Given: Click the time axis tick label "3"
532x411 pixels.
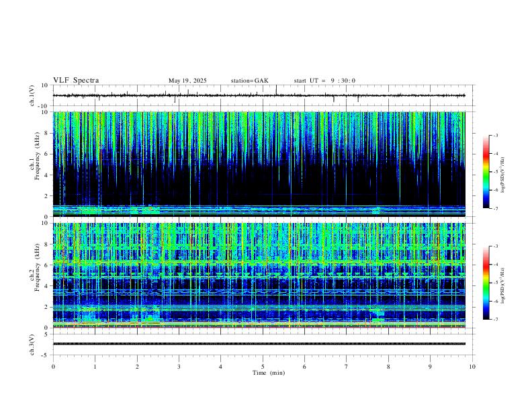Looking at the screenshot, I should (x=179, y=367).
